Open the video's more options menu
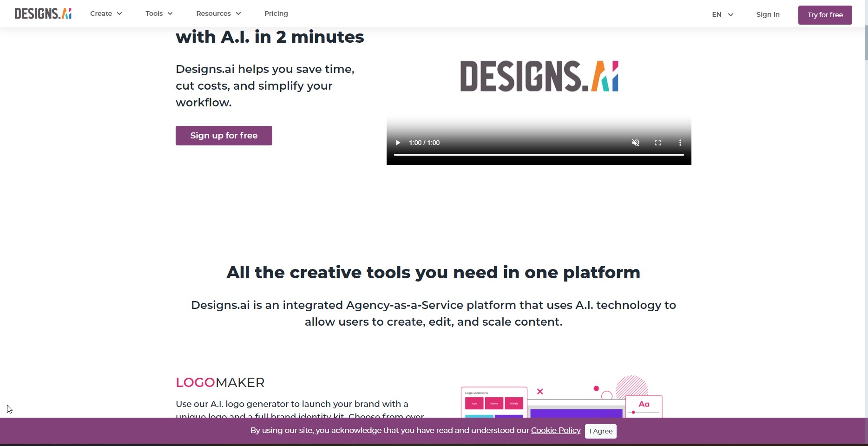Image resolution: width=868 pixels, height=446 pixels. [680, 143]
